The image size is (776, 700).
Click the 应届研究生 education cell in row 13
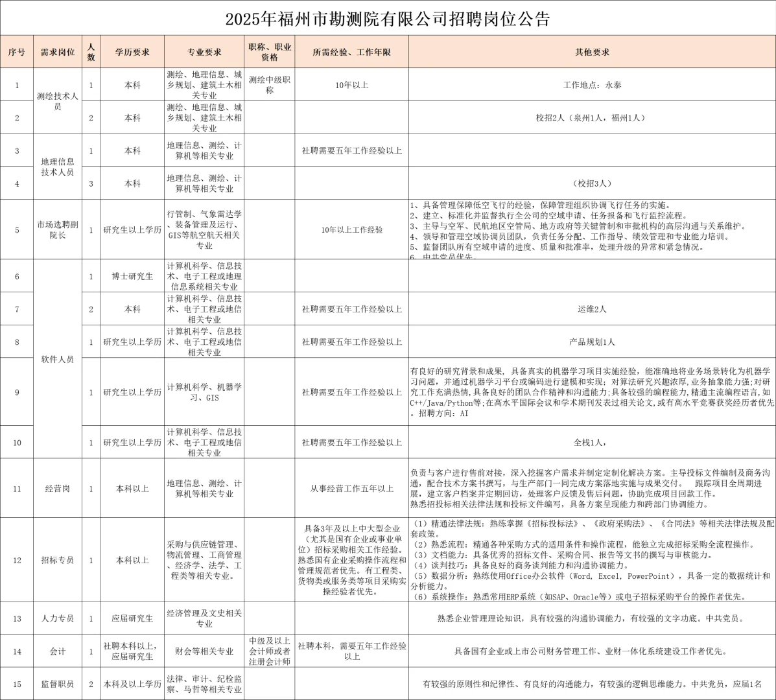(x=132, y=618)
